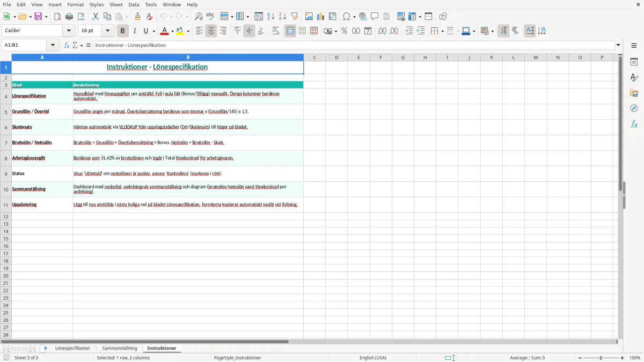644x362 pixels.
Task: Click the Instruktioner sheet tab
Action: point(162,349)
